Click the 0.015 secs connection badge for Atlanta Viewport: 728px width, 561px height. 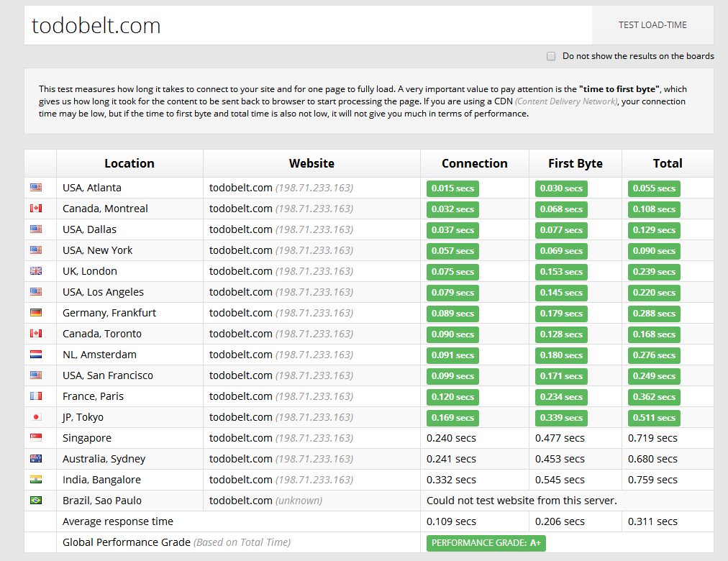[x=452, y=188]
